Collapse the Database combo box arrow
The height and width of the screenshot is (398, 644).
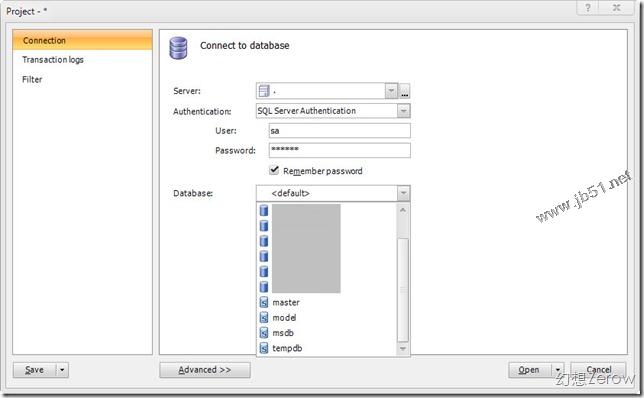point(404,193)
